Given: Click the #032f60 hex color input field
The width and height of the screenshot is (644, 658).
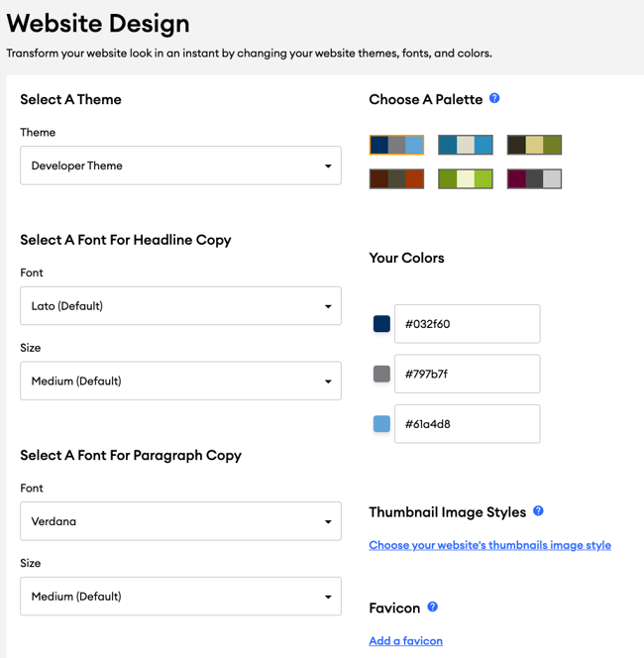Looking at the screenshot, I should click(x=468, y=324).
